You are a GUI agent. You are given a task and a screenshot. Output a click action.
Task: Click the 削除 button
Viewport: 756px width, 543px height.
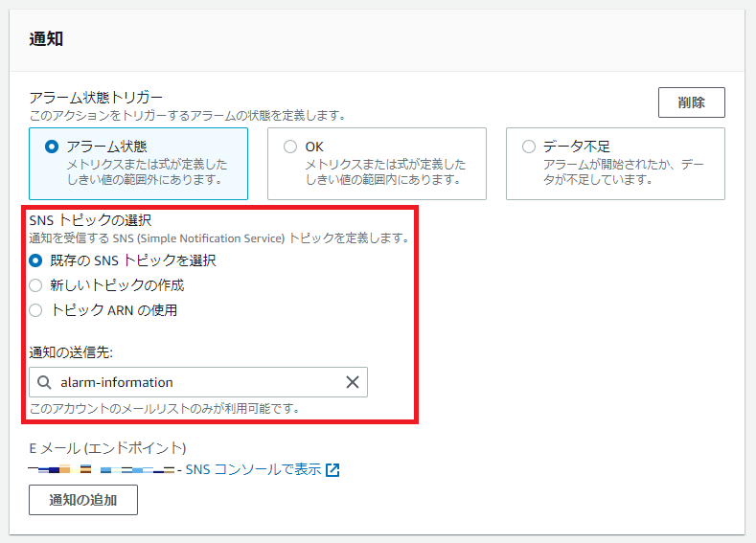click(692, 102)
